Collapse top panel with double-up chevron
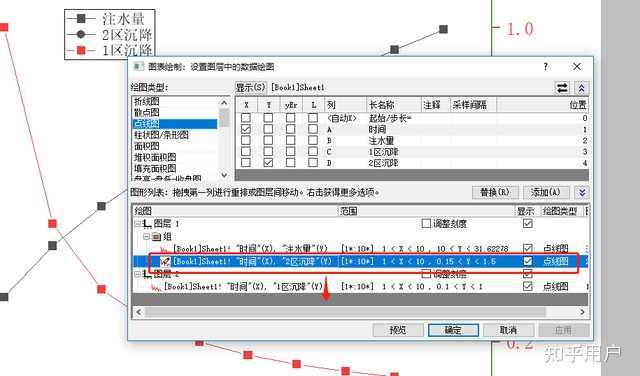 pyautogui.click(x=582, y=88)
